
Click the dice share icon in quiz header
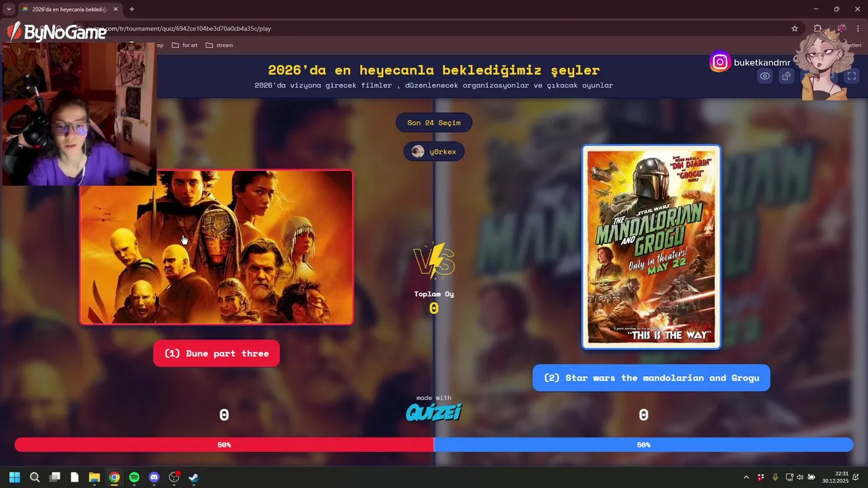click(x=787, y=76)
